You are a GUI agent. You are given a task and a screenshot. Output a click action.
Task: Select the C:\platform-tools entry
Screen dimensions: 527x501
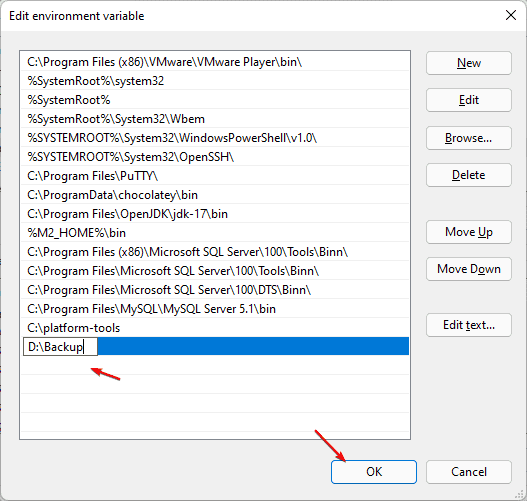[x=215, y=328]
